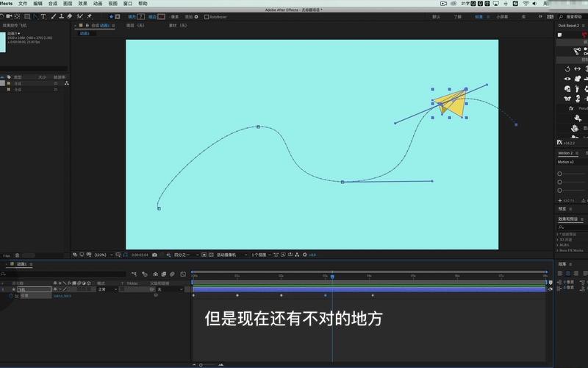Select the Brush tool
This screenshot has height=368, width=588.
(53, 16)
